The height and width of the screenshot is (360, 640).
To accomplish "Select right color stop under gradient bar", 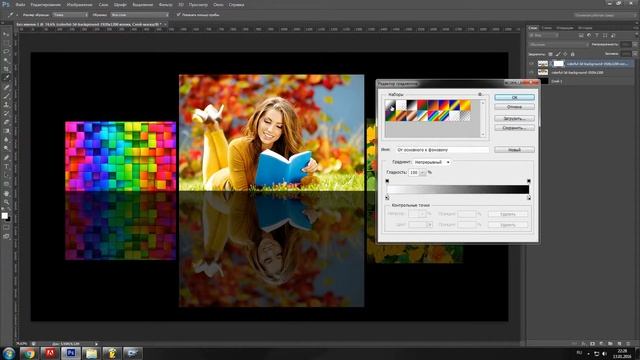I will tap(529, 198).
